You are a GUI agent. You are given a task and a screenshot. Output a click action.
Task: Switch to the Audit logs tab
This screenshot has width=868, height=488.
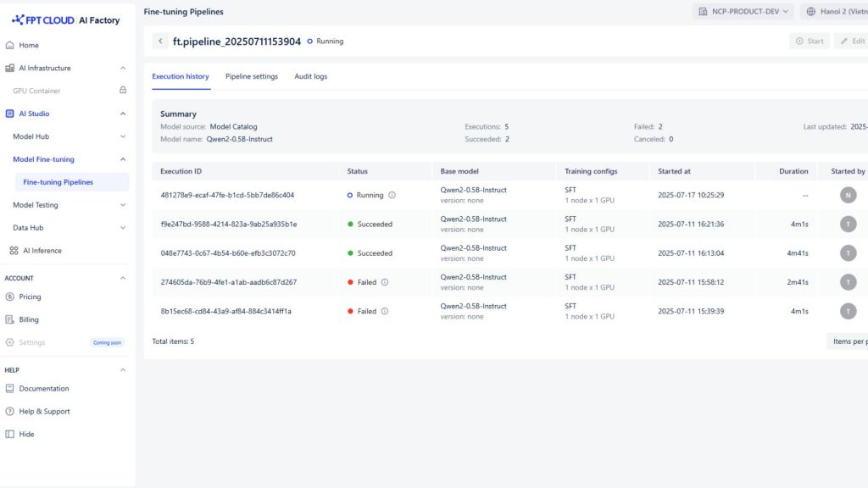[310, 76]
